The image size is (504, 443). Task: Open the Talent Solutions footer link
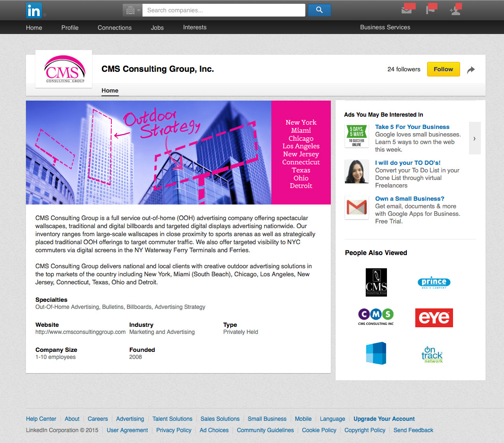click(x=172, y=419)
